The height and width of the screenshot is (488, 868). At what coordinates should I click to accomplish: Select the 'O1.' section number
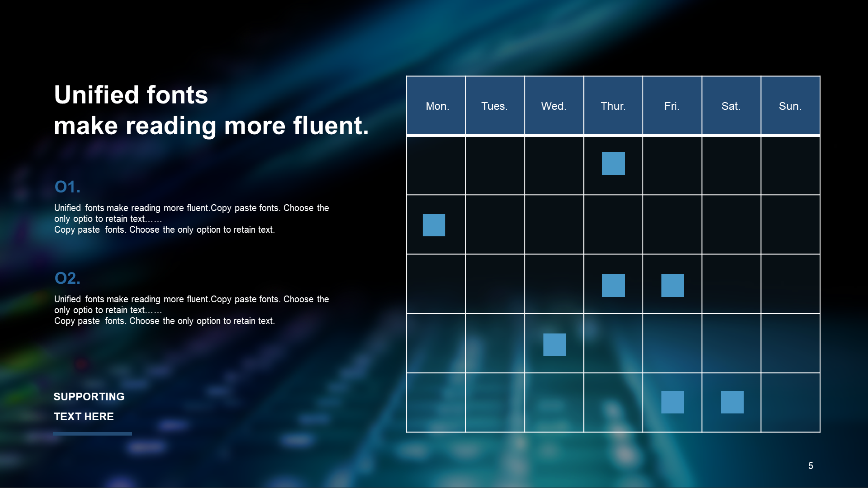click(67, 187)
